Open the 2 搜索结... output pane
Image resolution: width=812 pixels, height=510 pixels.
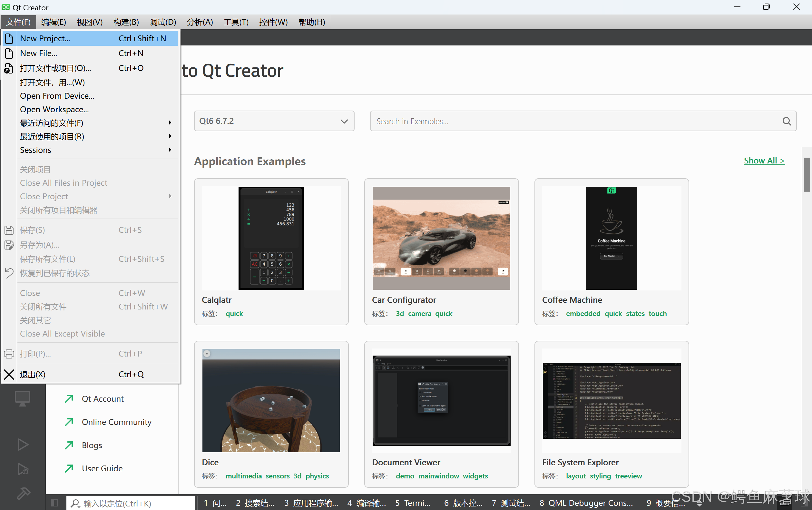coord(255,503)
